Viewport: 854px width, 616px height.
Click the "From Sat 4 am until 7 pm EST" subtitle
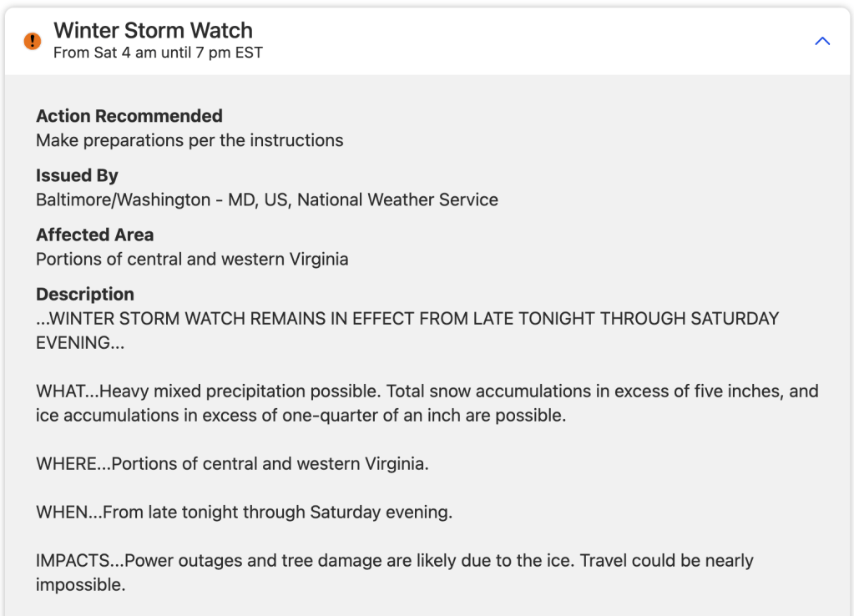pyautogui.click(x=158, y=53)
